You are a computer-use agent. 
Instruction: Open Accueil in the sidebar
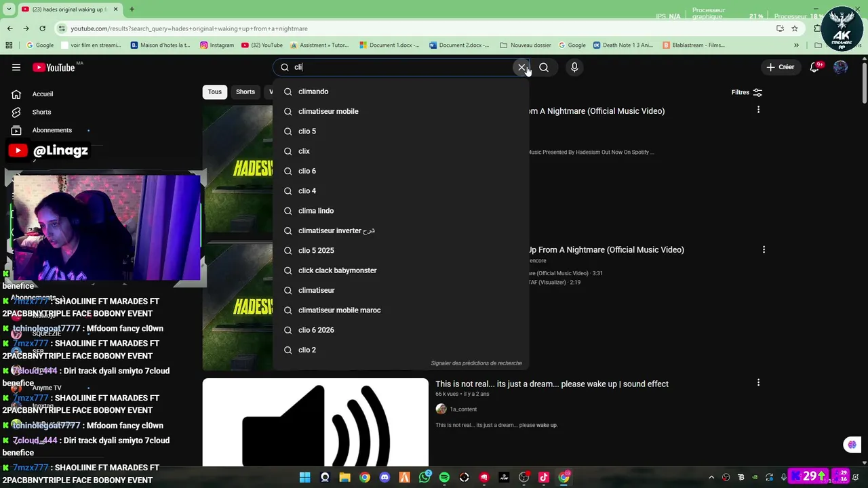click(x=43, y=94)
